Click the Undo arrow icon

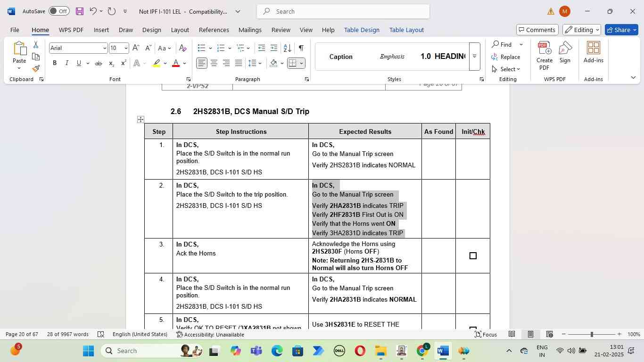tap(93, 11)
